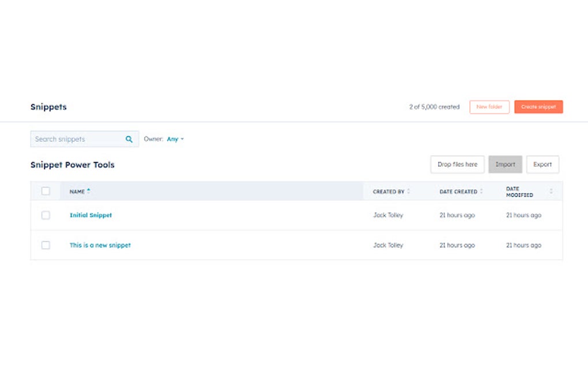This screenshot has height=368, width=588.
Task: Click the sort icon beside Date Modified
Action: point(551,191)
